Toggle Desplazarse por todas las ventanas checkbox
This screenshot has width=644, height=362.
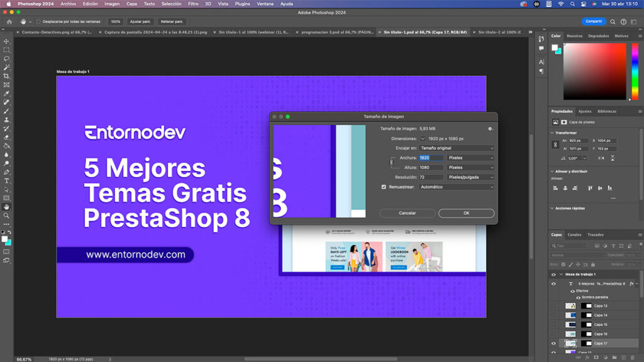tap(38, 21)
